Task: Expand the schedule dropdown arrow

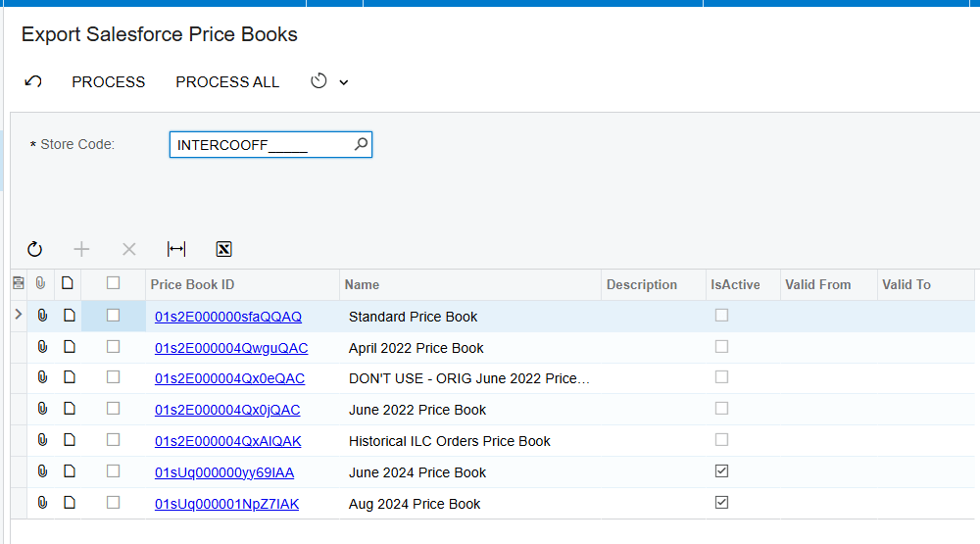Action: tap(344, 82)
